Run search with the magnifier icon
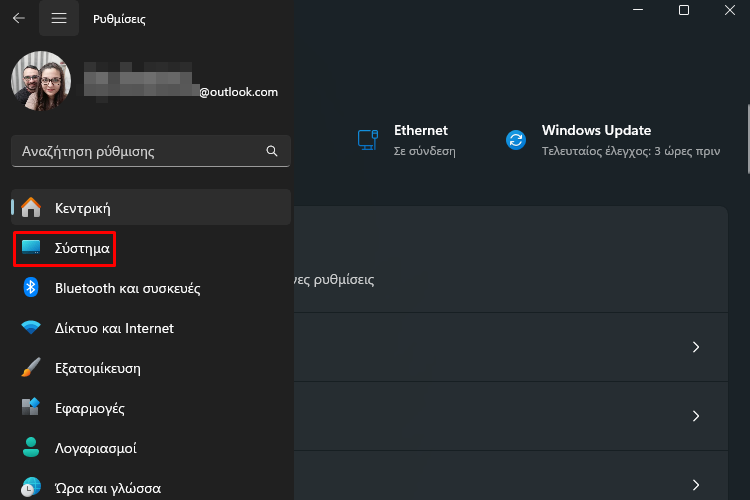 [x=272, y=151]
